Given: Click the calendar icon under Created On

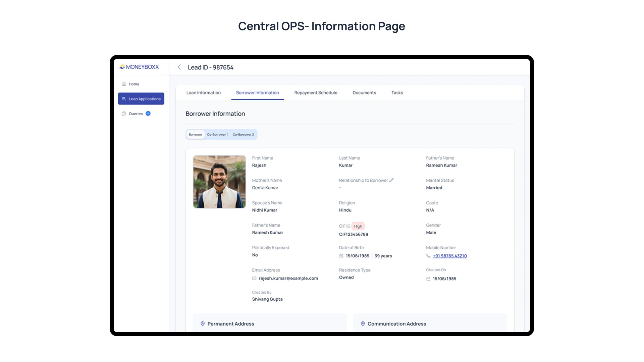Looking at the screenshot, I should pyautogui.click(x=428, y=279).
